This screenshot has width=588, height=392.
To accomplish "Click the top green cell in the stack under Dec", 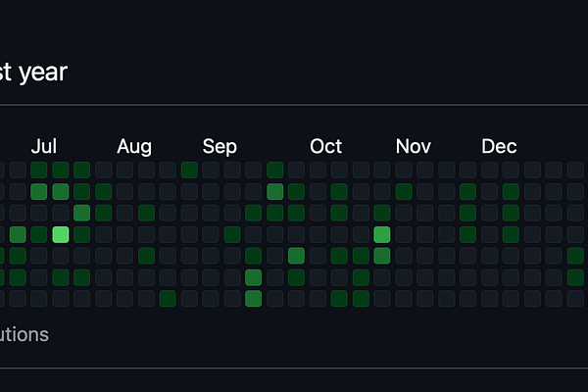I will click(511, 191).
